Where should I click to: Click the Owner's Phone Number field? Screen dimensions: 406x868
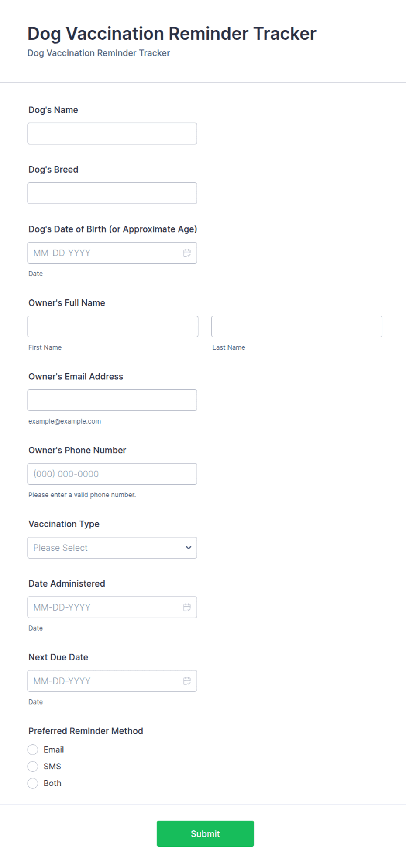coord(112,474)
